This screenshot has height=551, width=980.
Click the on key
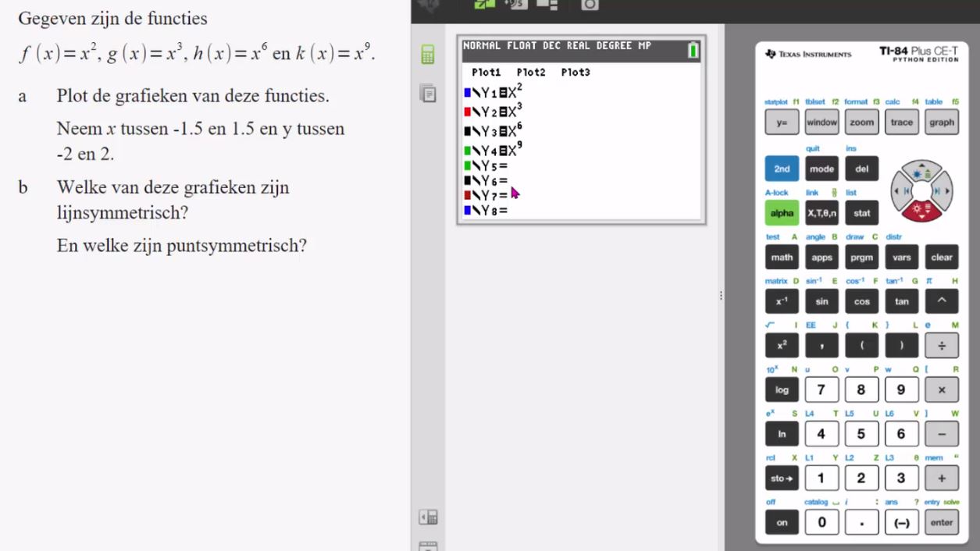coord(782,523)
